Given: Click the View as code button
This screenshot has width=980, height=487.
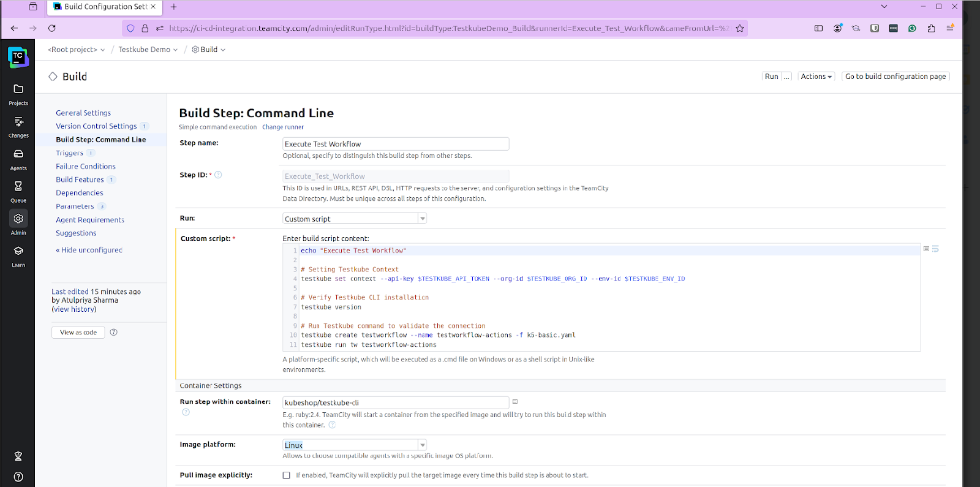Looking at the screenshot, I should (x=78, y=332).
